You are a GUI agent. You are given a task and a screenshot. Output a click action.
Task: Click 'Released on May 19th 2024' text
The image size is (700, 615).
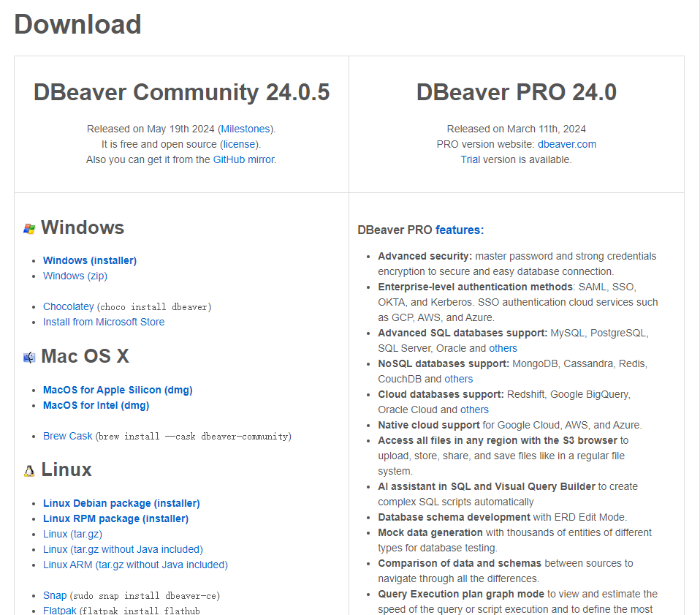point(151,129)
